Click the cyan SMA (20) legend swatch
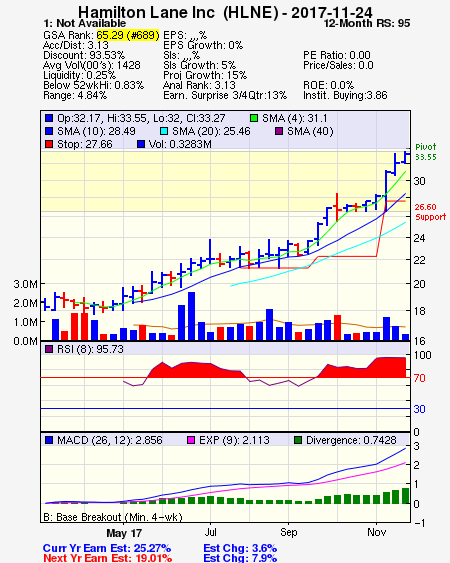 point(164,131)
